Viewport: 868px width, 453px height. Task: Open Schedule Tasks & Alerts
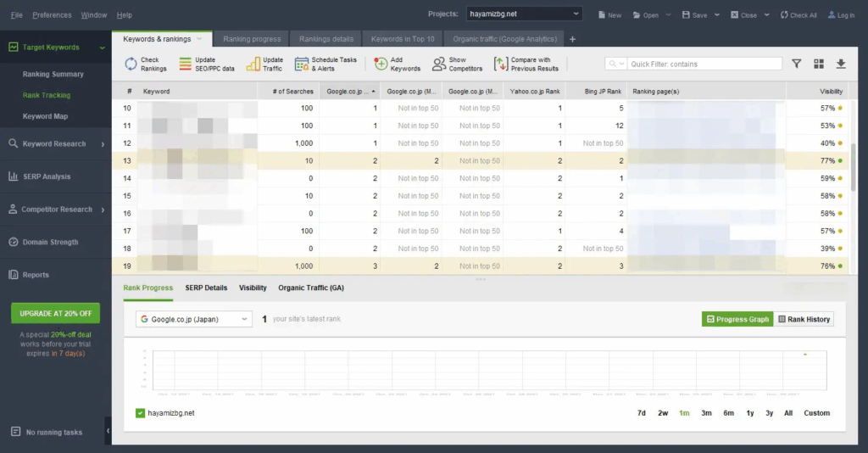302,64
